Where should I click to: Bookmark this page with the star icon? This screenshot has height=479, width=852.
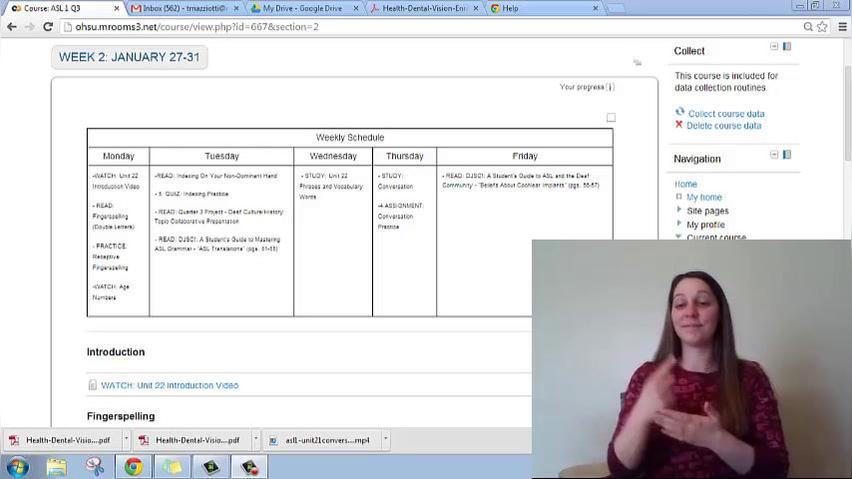823,27
